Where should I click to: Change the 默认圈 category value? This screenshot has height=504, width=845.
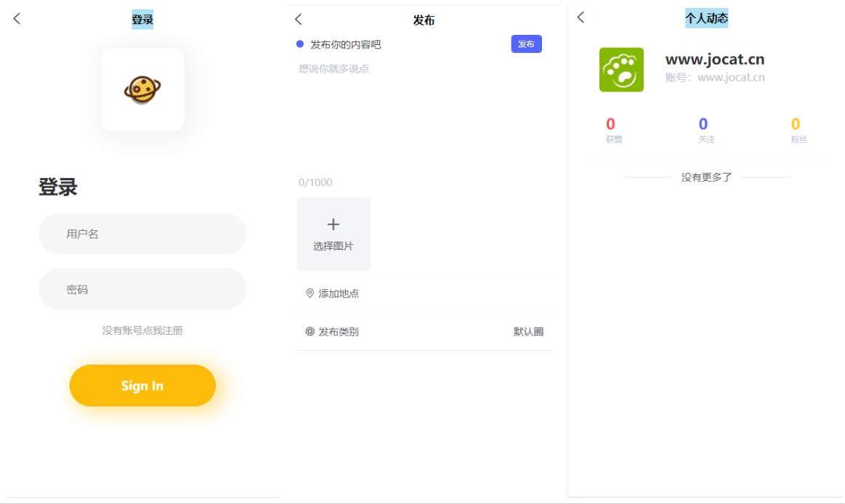point(528,332)
